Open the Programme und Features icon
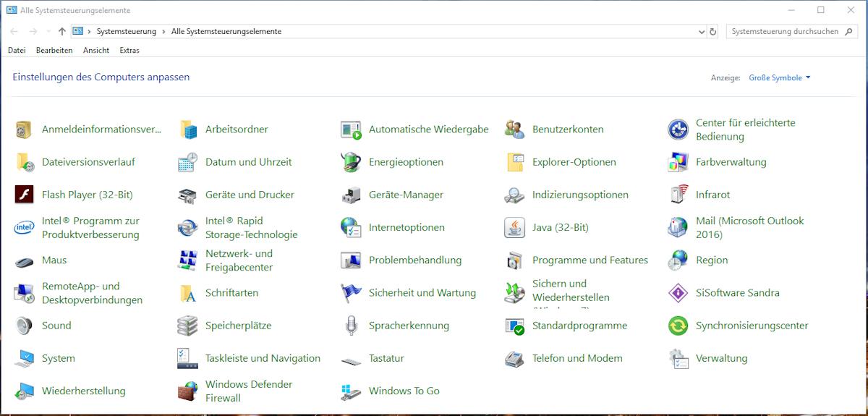Viewport: 868px width, 416px height. point(514,260)
